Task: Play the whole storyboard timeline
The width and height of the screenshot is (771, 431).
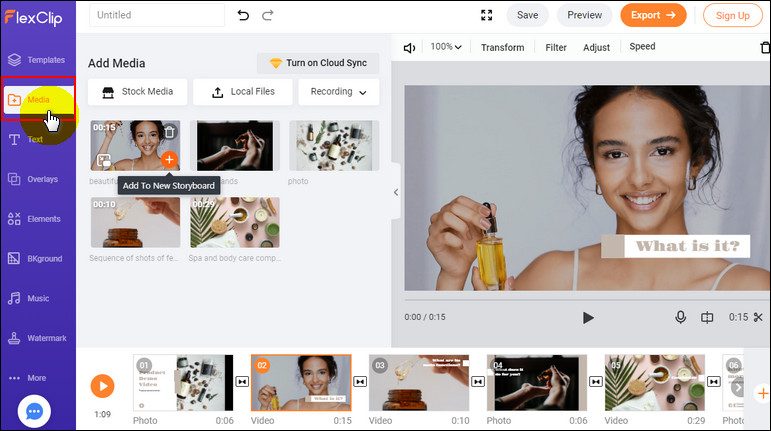Action: (102, 386)
